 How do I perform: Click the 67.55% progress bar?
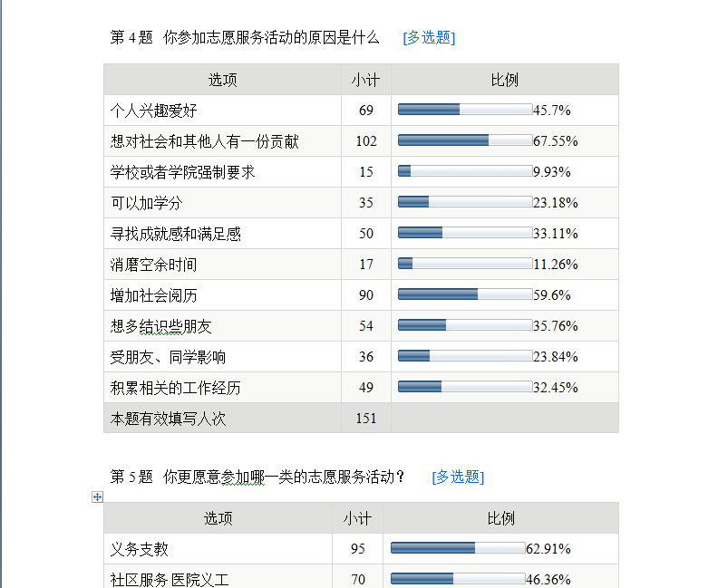click(465, 141)
